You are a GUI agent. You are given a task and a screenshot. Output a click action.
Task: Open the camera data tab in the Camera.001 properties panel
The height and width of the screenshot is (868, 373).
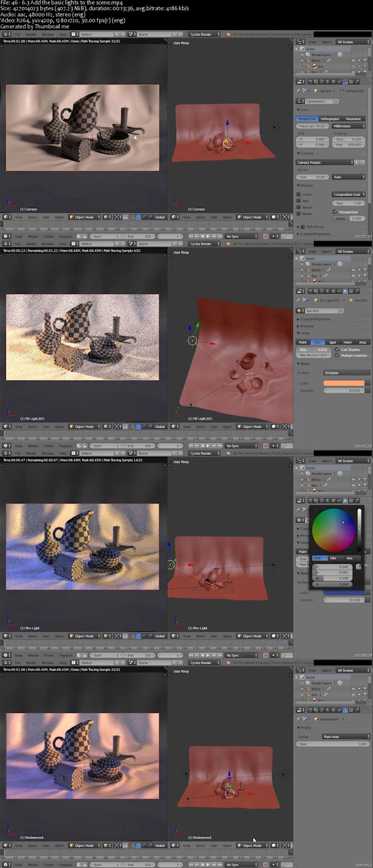(x=345, y=81)
